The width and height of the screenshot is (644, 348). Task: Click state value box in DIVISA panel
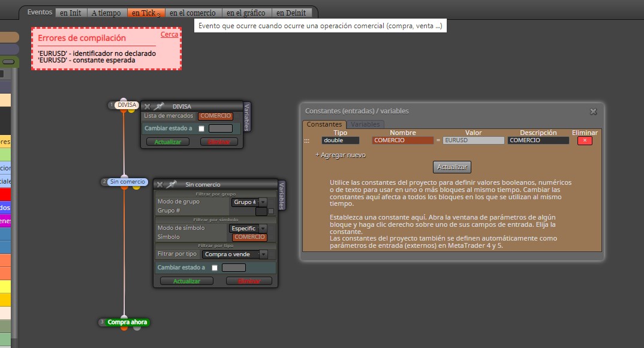(x=221, y=128)
